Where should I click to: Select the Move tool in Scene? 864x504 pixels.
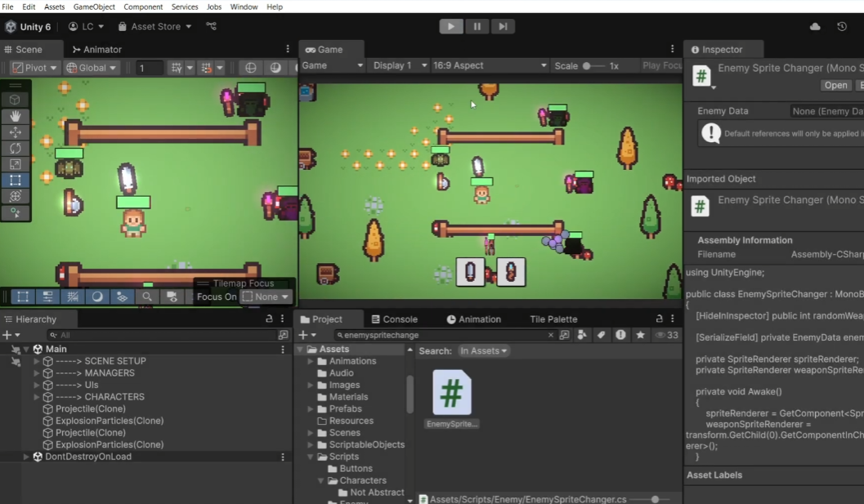[15, 132]
